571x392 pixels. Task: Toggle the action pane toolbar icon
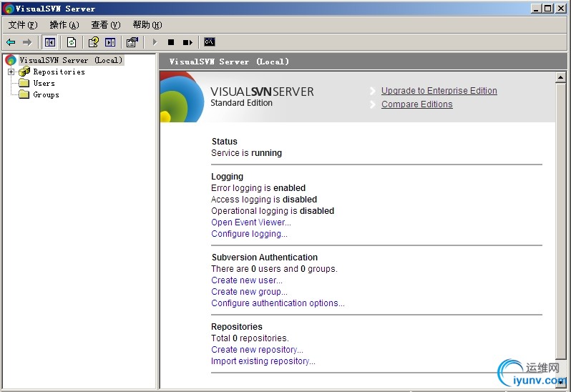point(110,43)
